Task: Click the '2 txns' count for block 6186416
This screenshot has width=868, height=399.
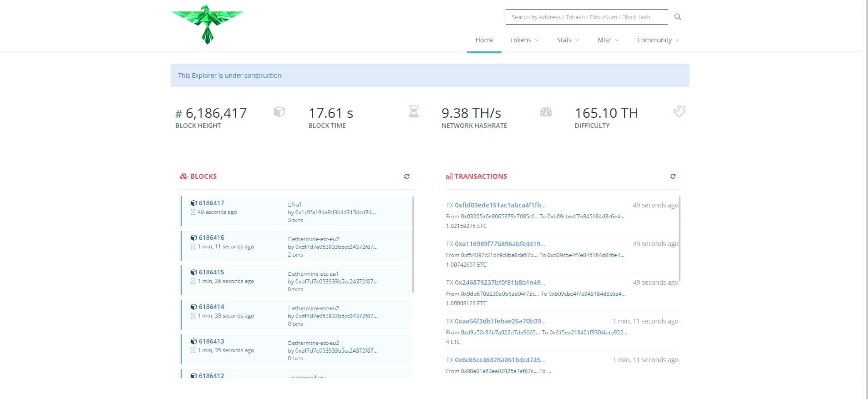Action: tap(295, 255)
